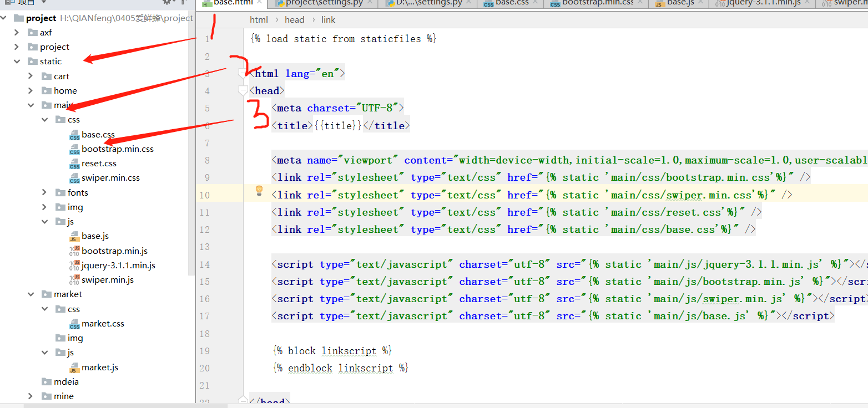This screenshot has height=408, width=868.
Task: Collapse the css folder arrow above base.css
Action: (45, 120)
